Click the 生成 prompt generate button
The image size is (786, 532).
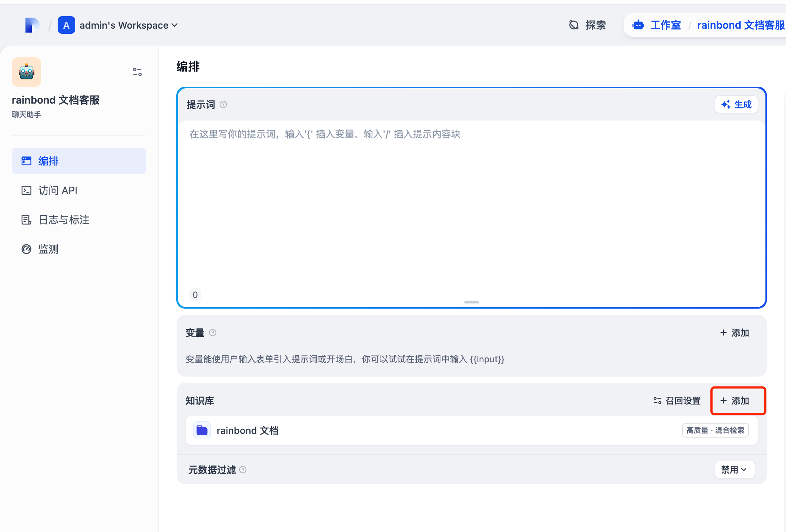click(736, 105)
